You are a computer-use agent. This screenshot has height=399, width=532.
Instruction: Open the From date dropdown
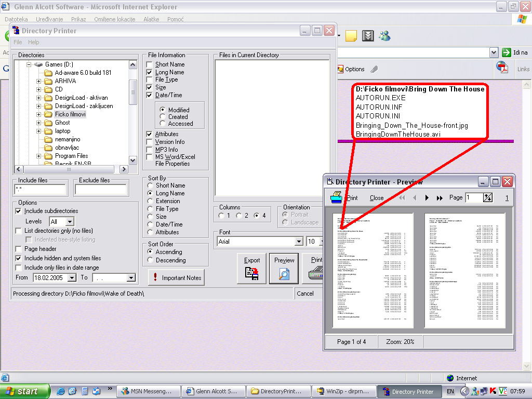[72, 277]
